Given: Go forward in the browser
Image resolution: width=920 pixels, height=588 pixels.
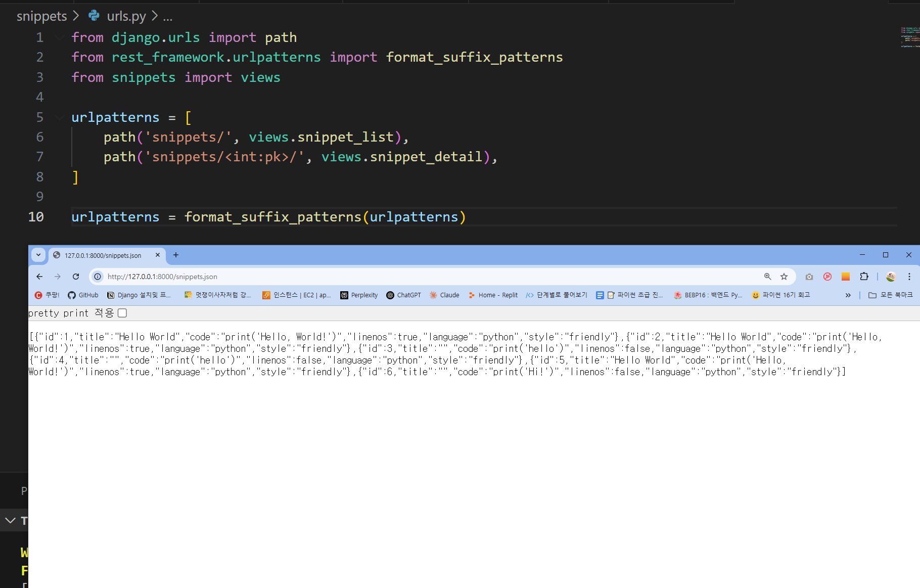Looking at the screenshot, I should pyautogui.click(x=58, y=277).
